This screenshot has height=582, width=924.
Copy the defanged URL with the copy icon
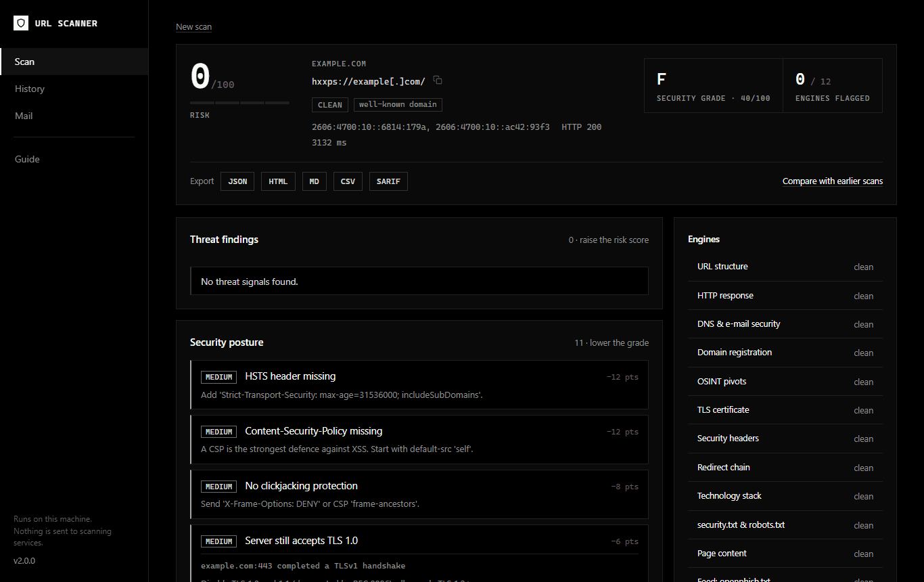438,81
